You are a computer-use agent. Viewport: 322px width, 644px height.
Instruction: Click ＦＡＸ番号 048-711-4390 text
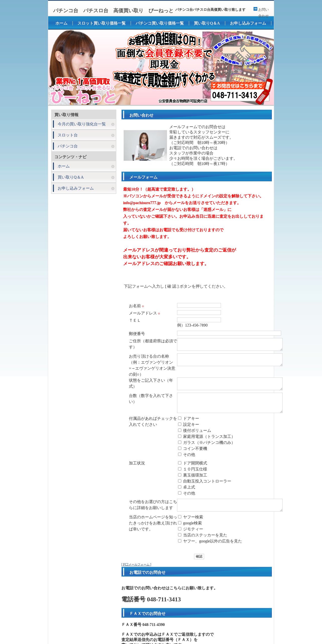(x=143, y=624)
